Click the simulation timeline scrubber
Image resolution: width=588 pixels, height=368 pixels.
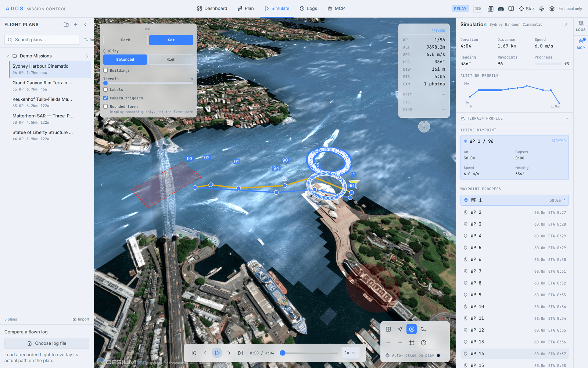tap(309, 353)
